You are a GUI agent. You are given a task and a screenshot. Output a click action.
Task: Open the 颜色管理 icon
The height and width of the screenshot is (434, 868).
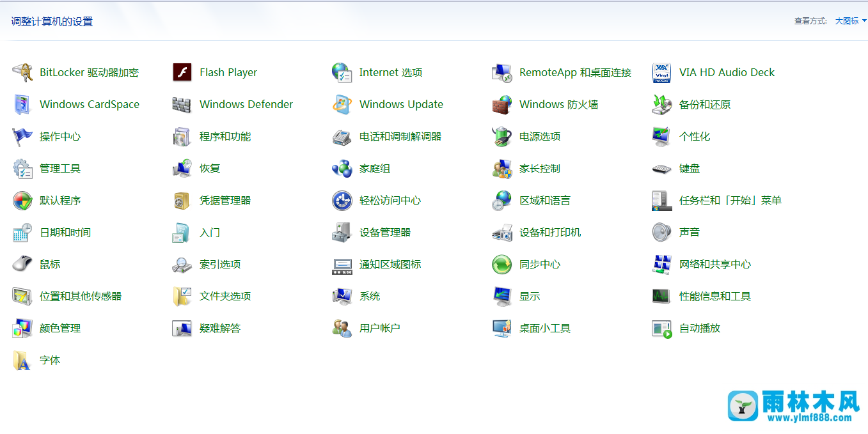click(x=22, y=329)
